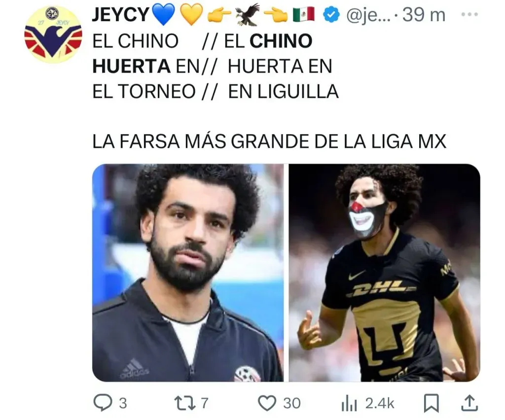Click the 2.4k views count
The width and height of the screenshot is (505, 420).
click(380, 403)
